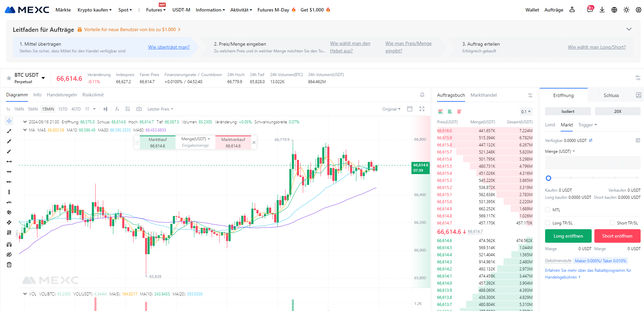Select Limit order type tab
644x311 pixels.
tap(550, 125)
